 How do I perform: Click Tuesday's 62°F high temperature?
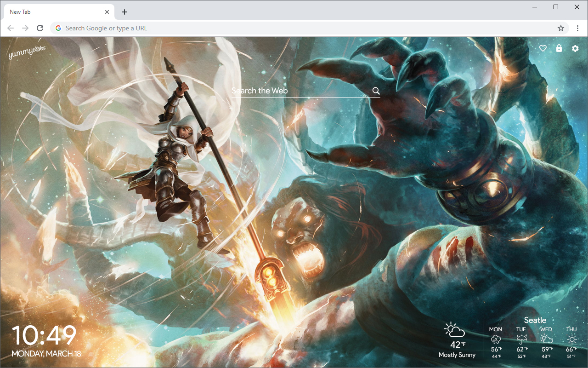521,349
